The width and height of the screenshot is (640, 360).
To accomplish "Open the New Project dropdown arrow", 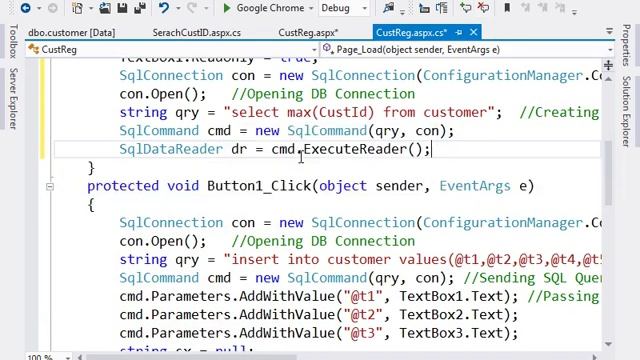I will tap(91, 8).
